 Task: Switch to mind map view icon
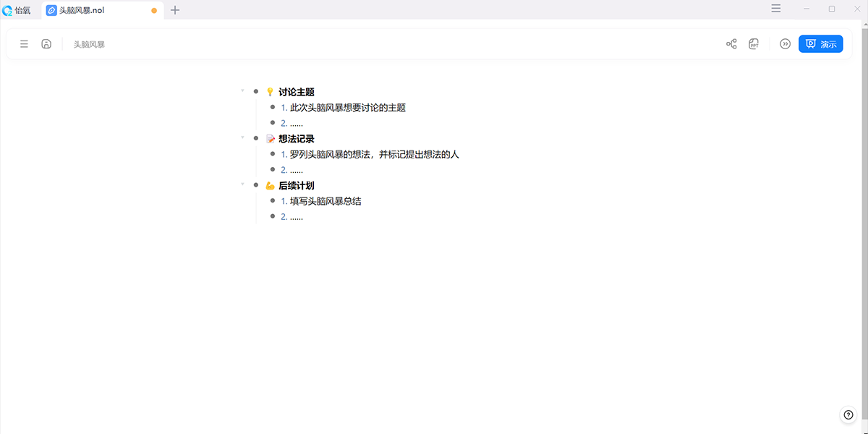point(731,44)
